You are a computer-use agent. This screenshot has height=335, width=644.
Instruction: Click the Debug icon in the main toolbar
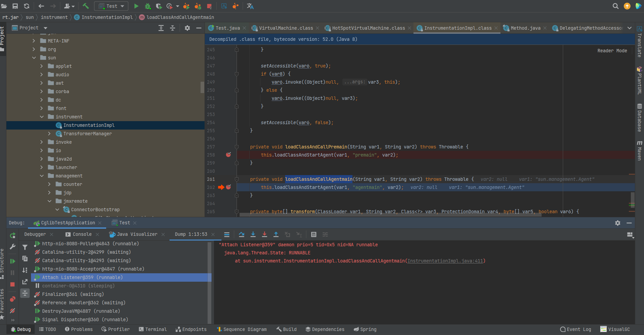[x=148, y=6]
